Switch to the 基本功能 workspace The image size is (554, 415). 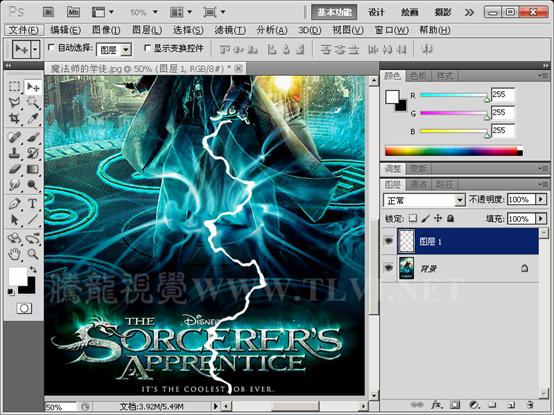point(334,12)
